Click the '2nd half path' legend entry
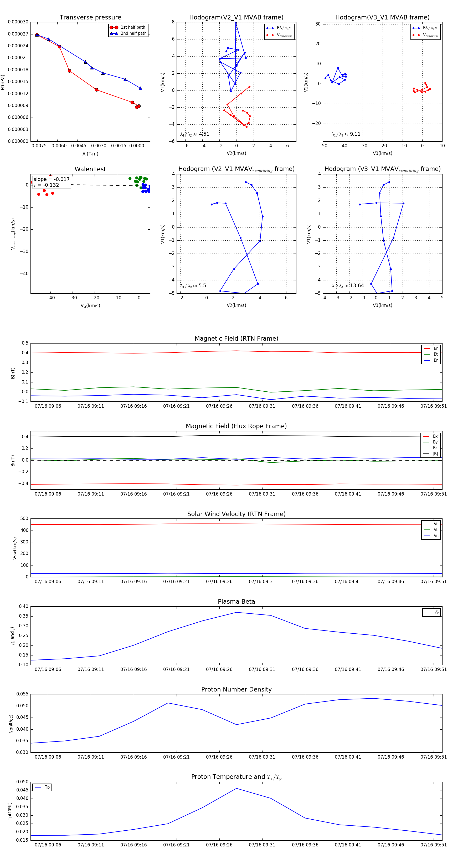This screenshot has width=473, height=868. tap(128, 33)
